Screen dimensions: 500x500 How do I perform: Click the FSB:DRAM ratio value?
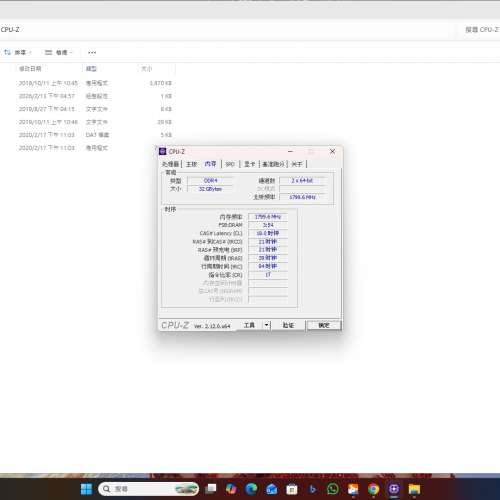(x=268, y=225)
